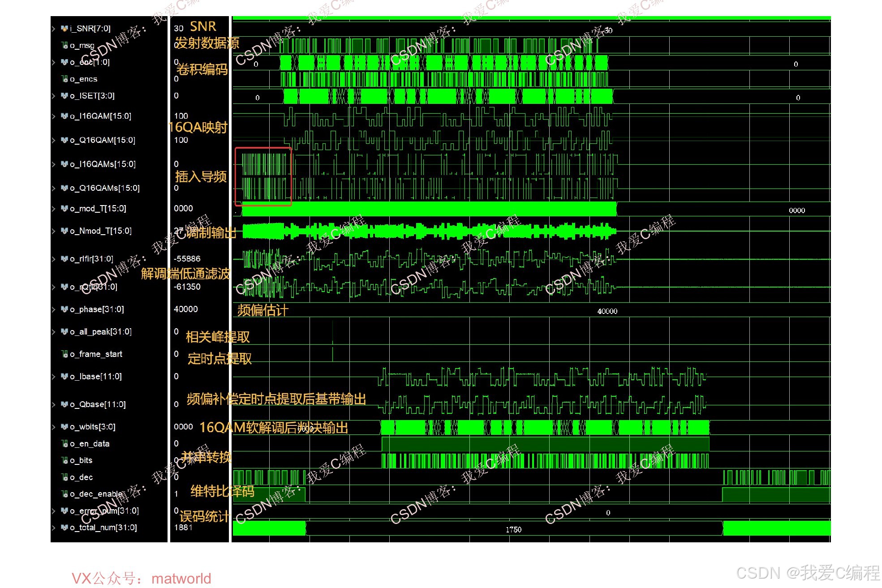Click the o_phase[31:0] bus icon
The height and width of the screenshot is (588, 882).
[65, 309]
